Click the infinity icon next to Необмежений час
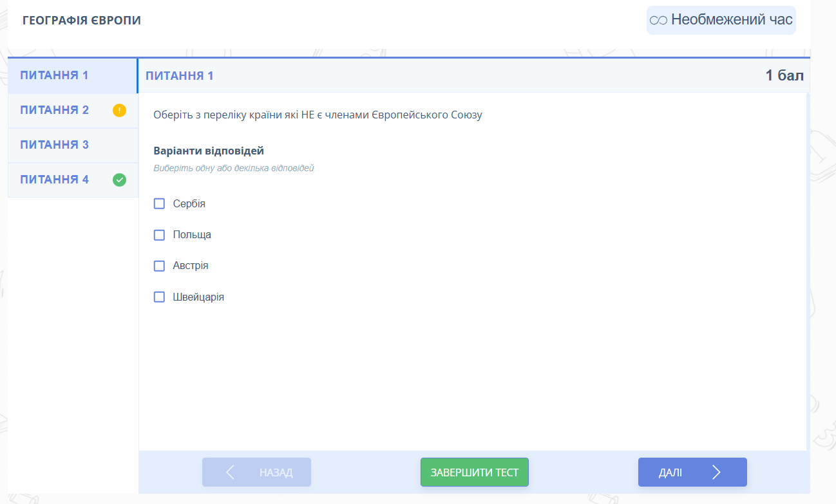836x504 pixels. [659, 21]
